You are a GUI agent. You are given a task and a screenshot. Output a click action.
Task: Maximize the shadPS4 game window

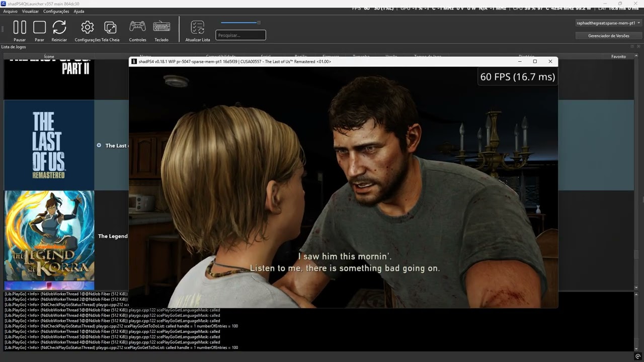tap(535, 61)
